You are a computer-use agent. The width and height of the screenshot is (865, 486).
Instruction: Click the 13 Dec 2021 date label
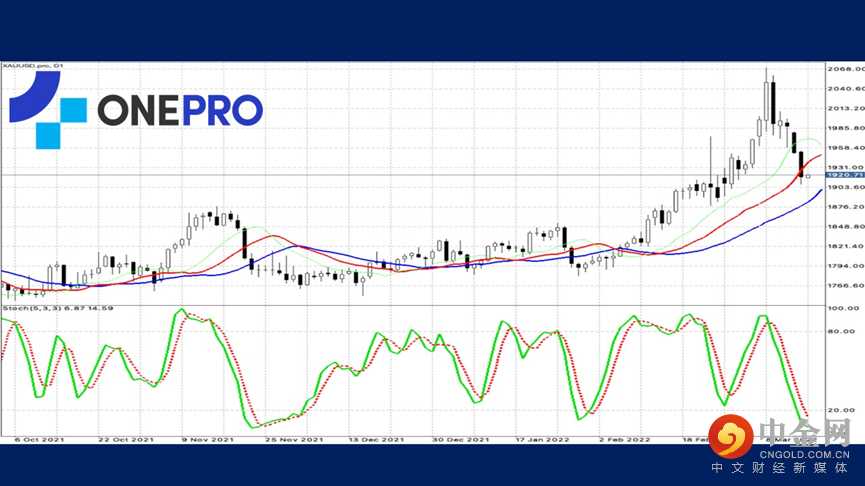pyautogui.click(x=376, y=440)
